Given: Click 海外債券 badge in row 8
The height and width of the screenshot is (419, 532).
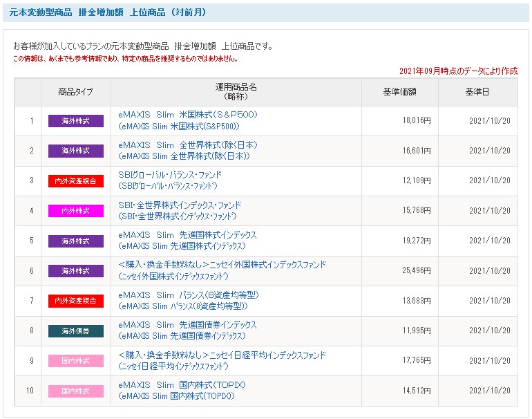Looking at the screenshot, I should coord(76,331).
